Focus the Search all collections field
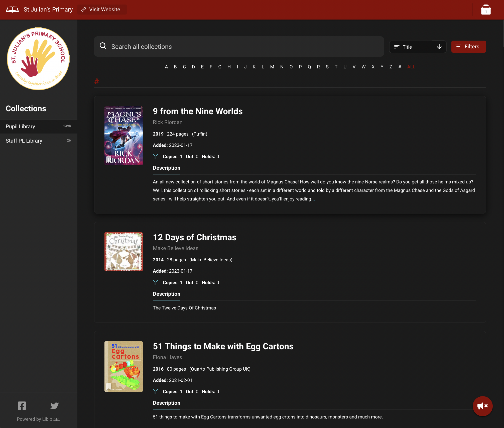This screenshot has height=428, width=504. (239, 47)
